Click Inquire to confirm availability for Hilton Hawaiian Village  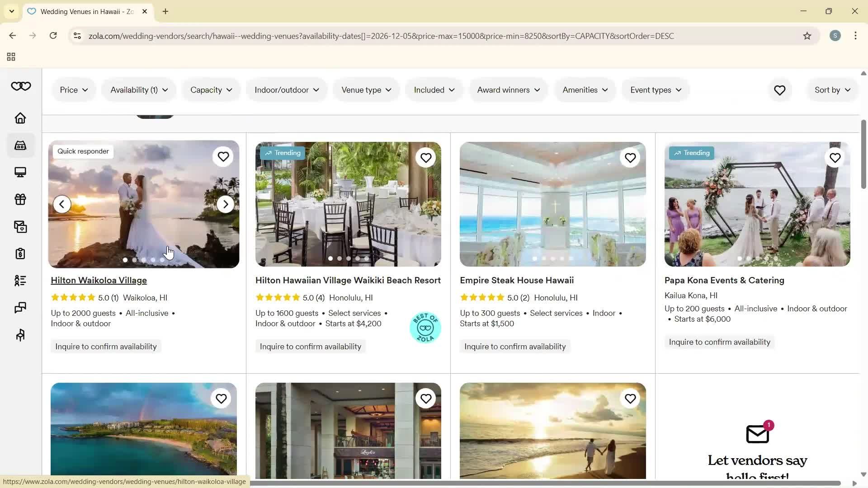tap(310, 346)
